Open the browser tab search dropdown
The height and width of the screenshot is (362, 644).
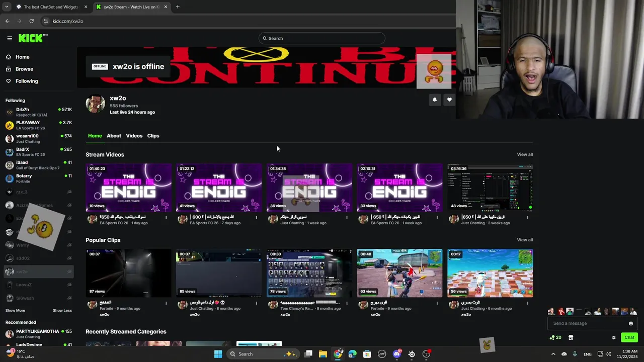7,7
